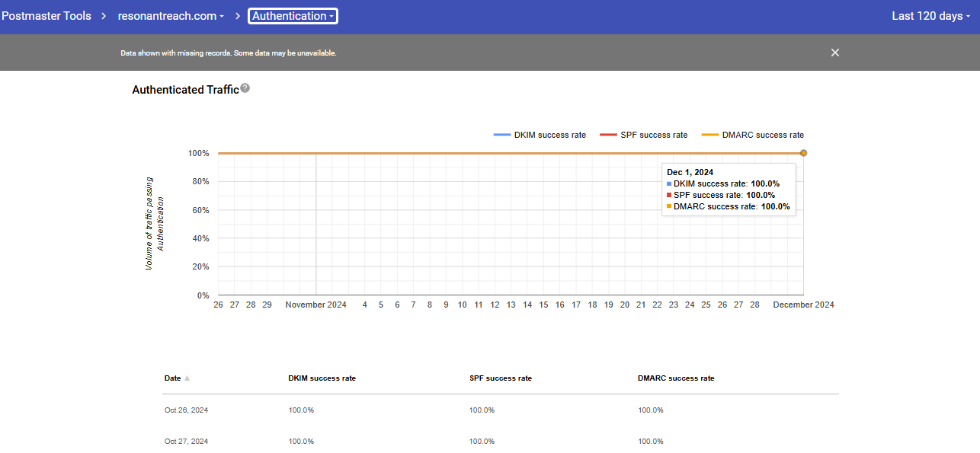
Task: Go to the Postmaster Tools home link
Action: (x=46, y=16)
